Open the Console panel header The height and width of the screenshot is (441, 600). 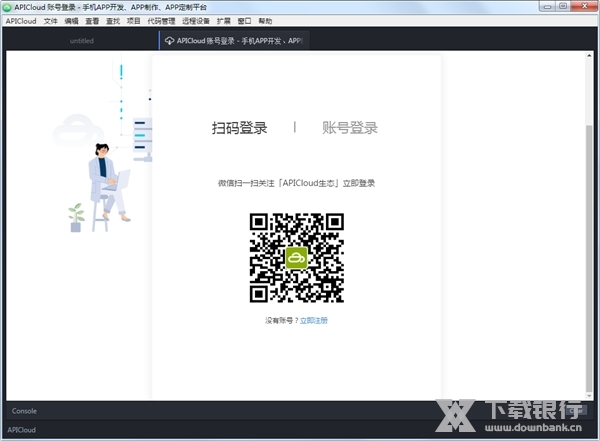tap(24, 411)
